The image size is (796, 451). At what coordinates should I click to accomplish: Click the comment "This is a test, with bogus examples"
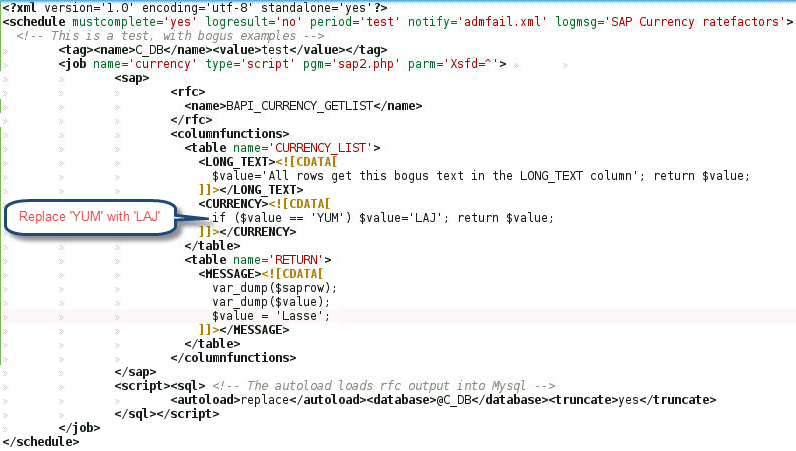point(173,36)
